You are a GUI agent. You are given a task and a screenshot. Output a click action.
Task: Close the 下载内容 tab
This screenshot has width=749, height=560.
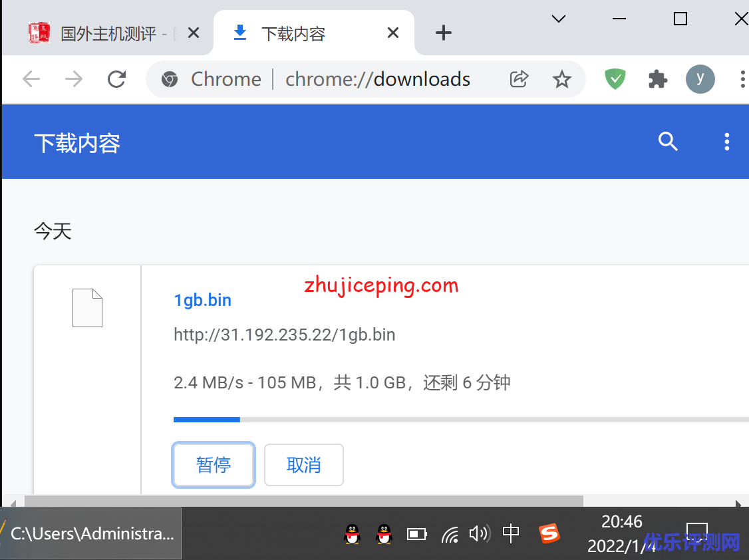coord(393,33)
